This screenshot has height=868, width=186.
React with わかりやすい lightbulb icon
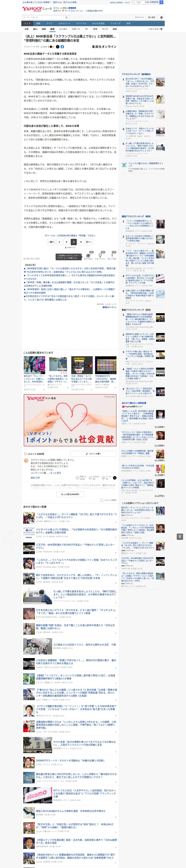coord(100,256)
